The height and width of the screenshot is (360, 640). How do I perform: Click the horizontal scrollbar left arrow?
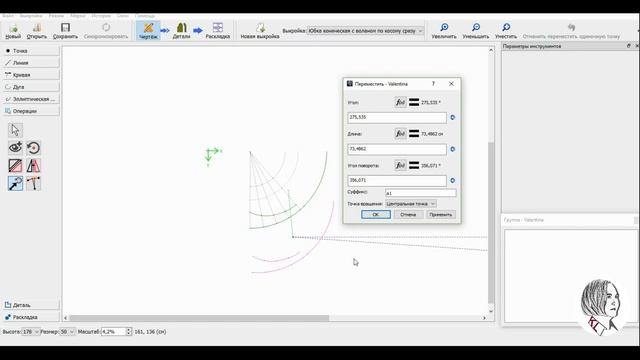(66, 318)
